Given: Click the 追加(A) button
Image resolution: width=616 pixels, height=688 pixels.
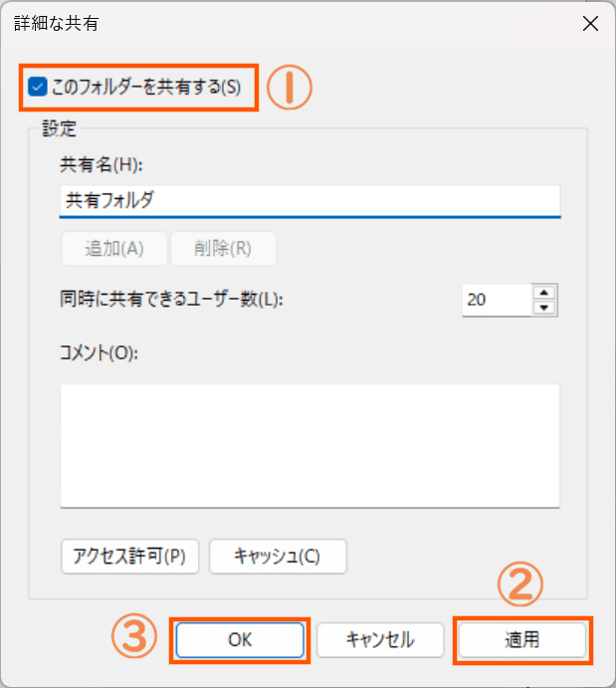Looking at the screenshot, I should [114, 249].
